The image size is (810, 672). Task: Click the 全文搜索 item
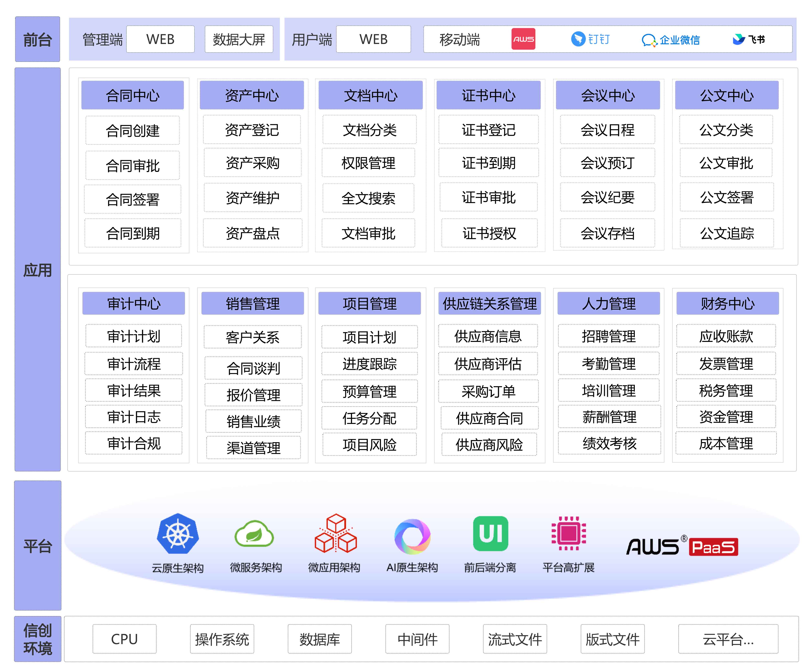point(368,198)
